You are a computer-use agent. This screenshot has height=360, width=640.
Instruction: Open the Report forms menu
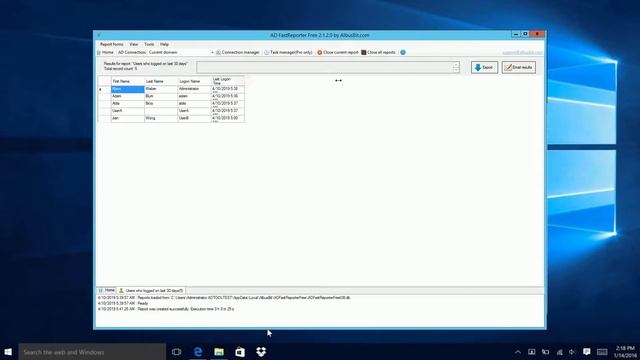tap(111, 44)
